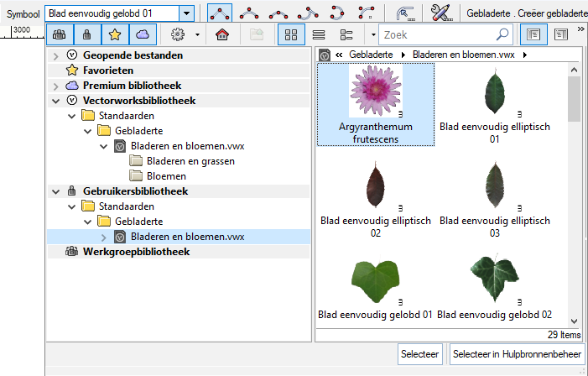The width and height of the screenshot is (588, 376).
Task: Collapse Gebladerte under Vectorworksbibliotheek
Action: click(x=88, y=131)
